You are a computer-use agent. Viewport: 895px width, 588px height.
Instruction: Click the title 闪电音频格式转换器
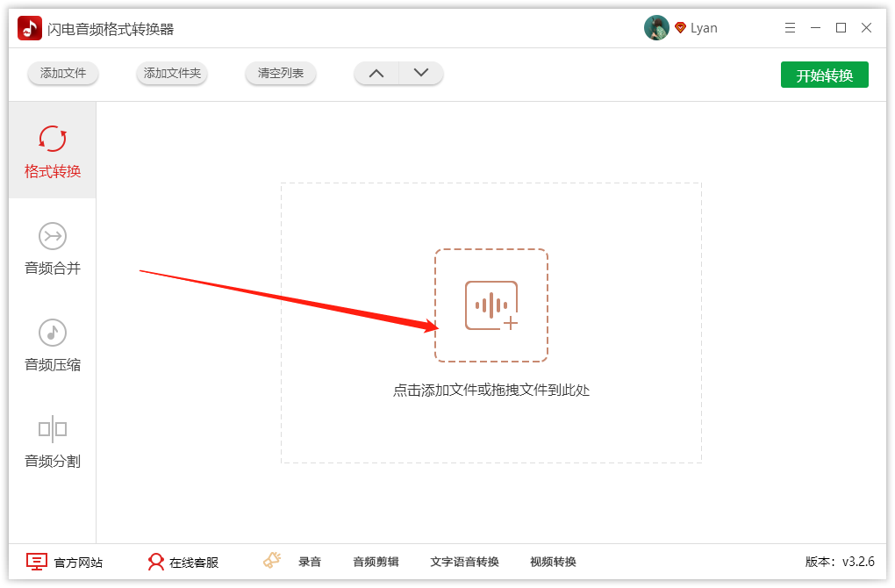(x=111, y=29)
